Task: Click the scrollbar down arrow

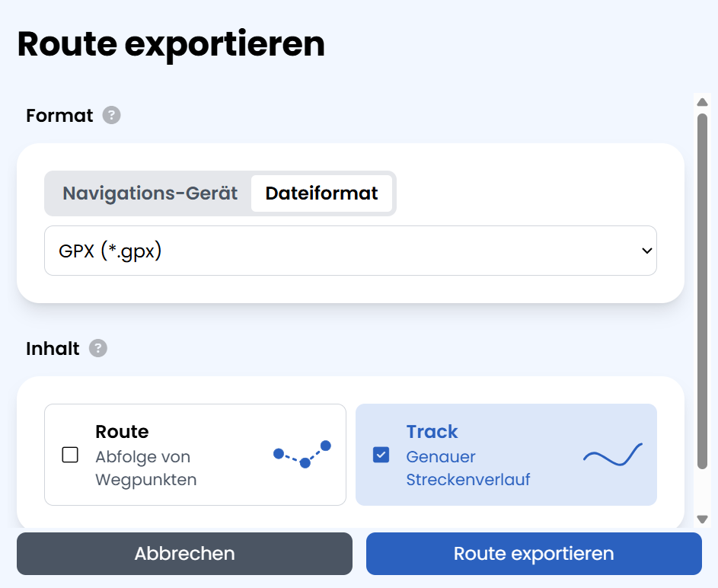Action: click(702, 519)
